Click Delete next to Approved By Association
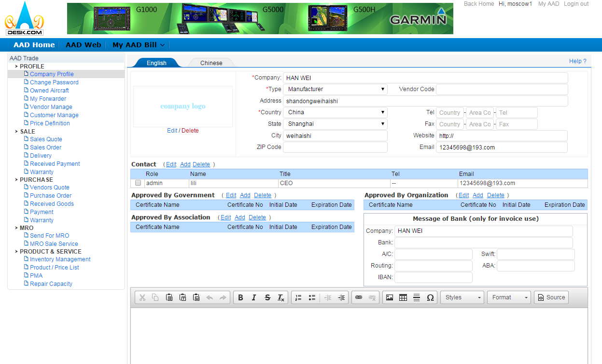Screen dimensions: 602x364 tap(257, 217)
